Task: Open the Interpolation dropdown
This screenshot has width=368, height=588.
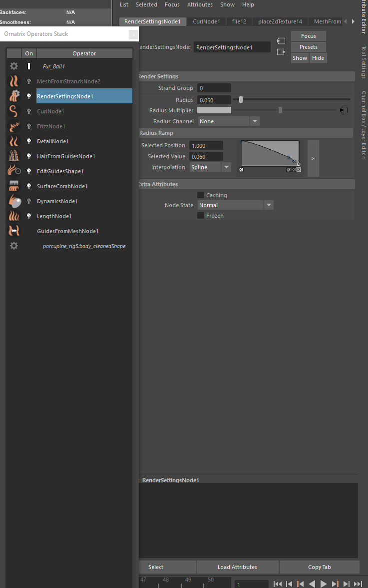Action: (x=210, y=167)
